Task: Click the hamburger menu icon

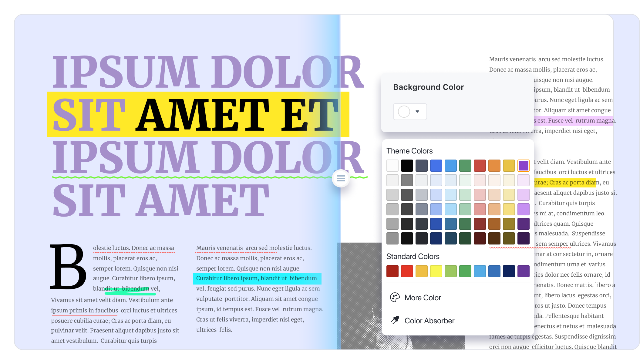Action: 341,178
